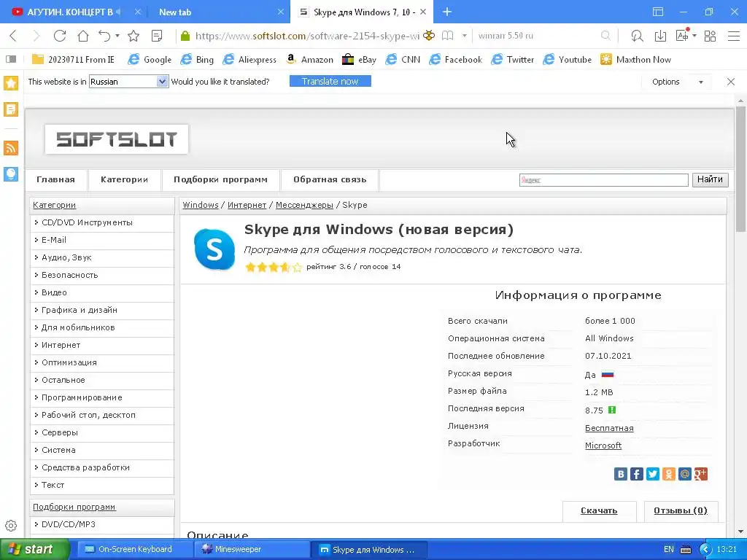
Task: Open the Подборки программ navigation item
Action: (220, 179)
